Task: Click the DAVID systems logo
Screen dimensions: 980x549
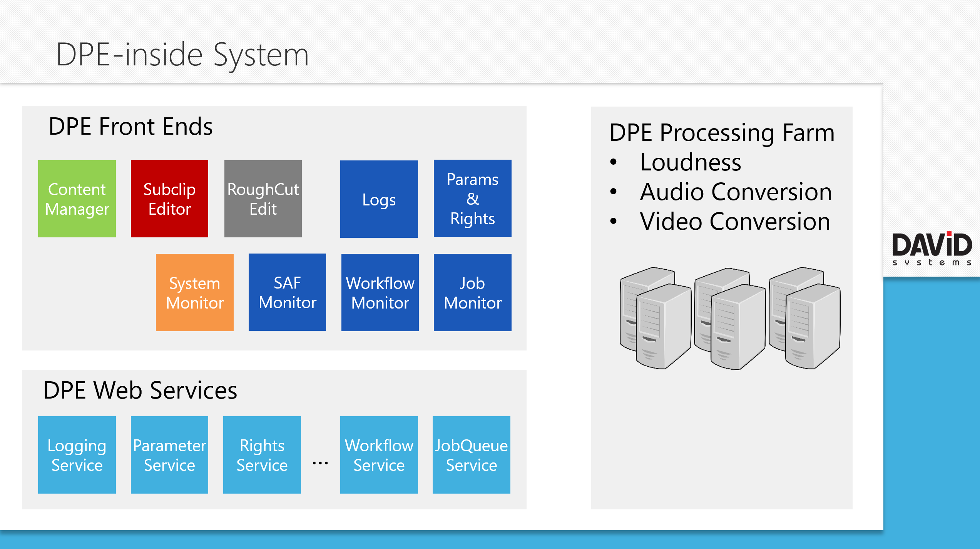Action: click(x=932, y=249)
